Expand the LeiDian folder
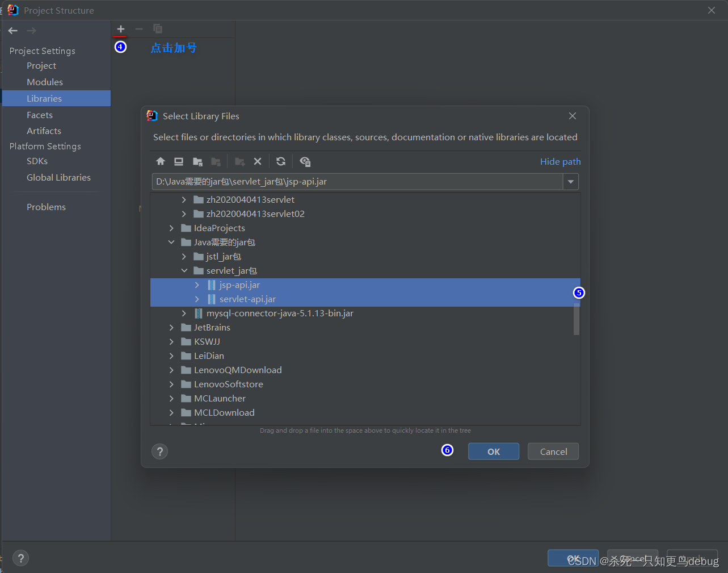Viewport: 728px width, 573px height. pos(171,356)
